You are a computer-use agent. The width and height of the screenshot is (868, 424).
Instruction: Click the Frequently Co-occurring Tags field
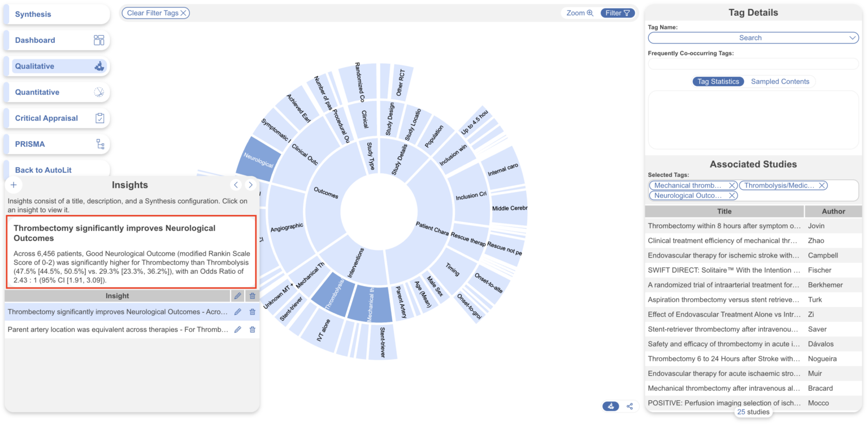pos(753,64)
